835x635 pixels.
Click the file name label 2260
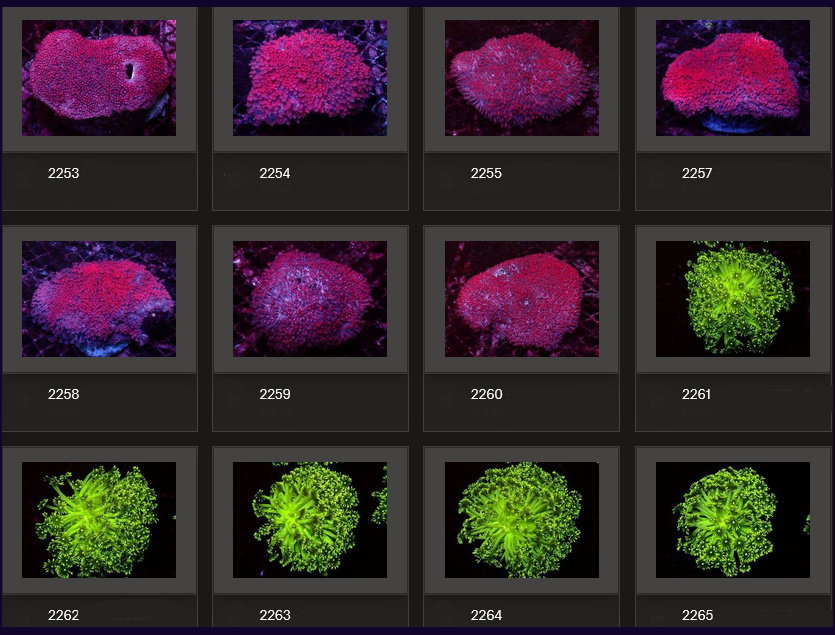click(x=486, y=394)
